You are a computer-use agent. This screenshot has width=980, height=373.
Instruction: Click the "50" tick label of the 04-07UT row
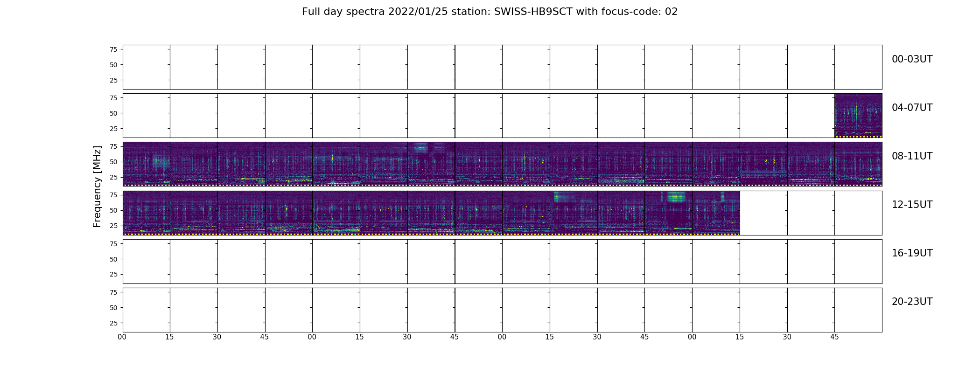pos(113,113)
